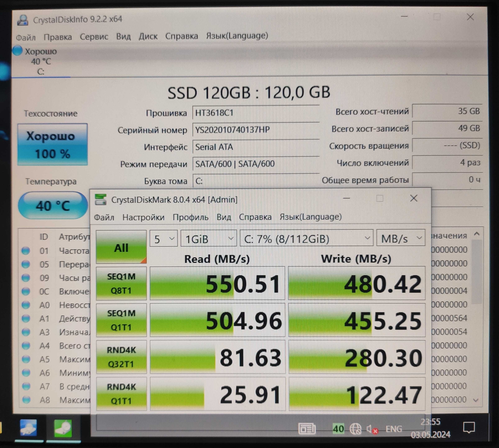Open CrystalDiskInfo from the taskbar
Image resolution: width=499 pixels, height=448 pixels.
(x=29, y=428)
